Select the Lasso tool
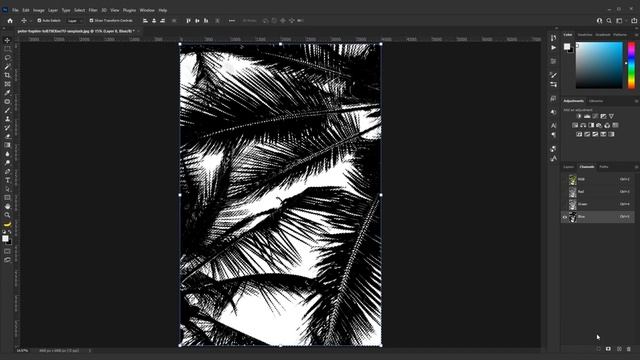The width and height of the screenshot is (640, 360). pyautogui.click(x=7, y=58)
